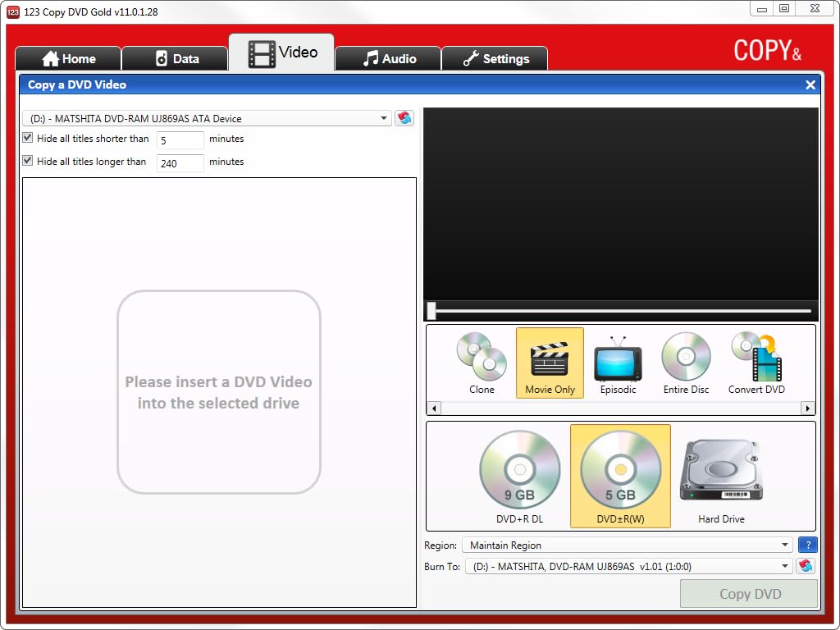The width and height of the screenshot is (840, 630).
Task: Open the Settings tab
Action: [x=495, y=58]
